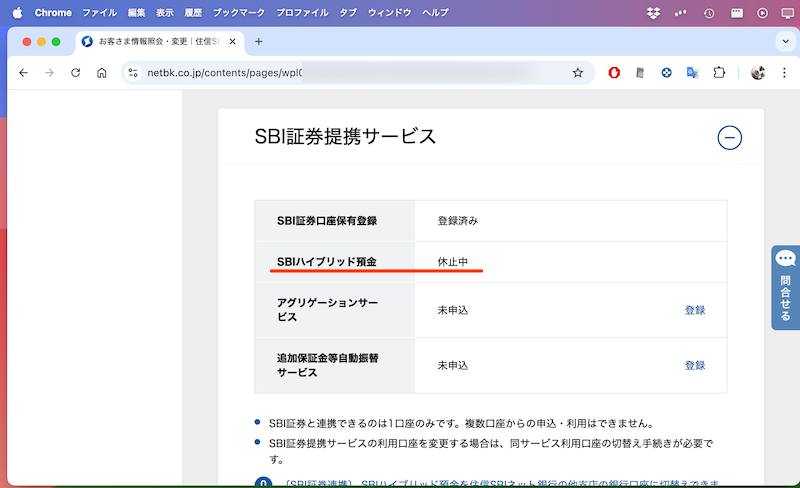Open Chrome three-dot options menu
800x488 pixels.
pyautogui.click(x=784, y=73)
